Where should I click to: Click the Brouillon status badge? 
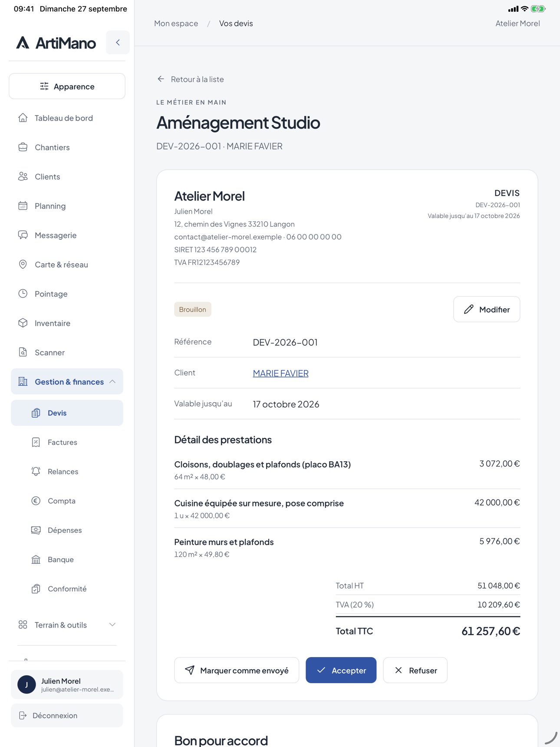(x=193, y=309)
